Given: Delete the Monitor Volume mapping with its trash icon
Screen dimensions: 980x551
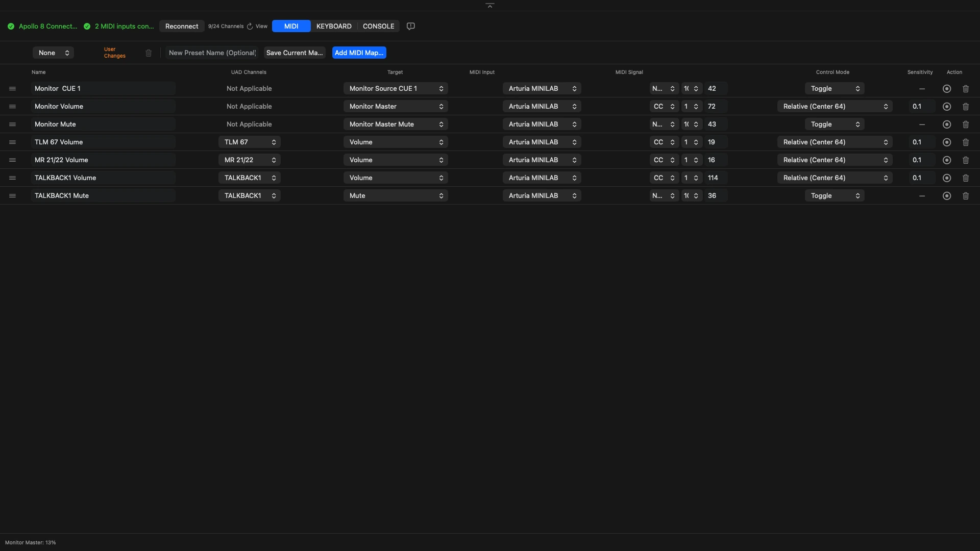Looking at the screenshot, I should point(966,107).
